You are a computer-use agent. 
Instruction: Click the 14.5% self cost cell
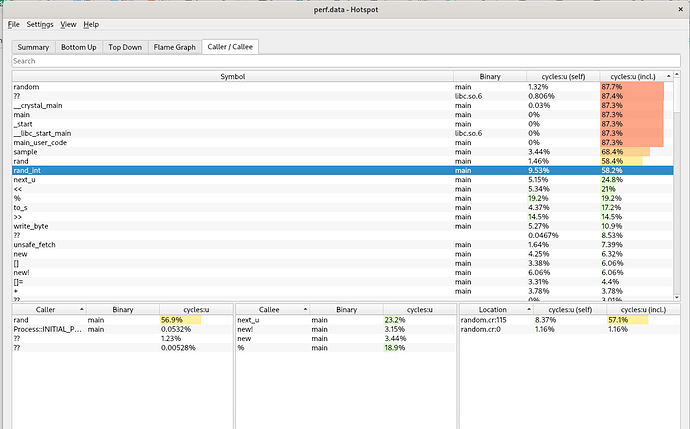pyautogui.click(x=563, y=217)
